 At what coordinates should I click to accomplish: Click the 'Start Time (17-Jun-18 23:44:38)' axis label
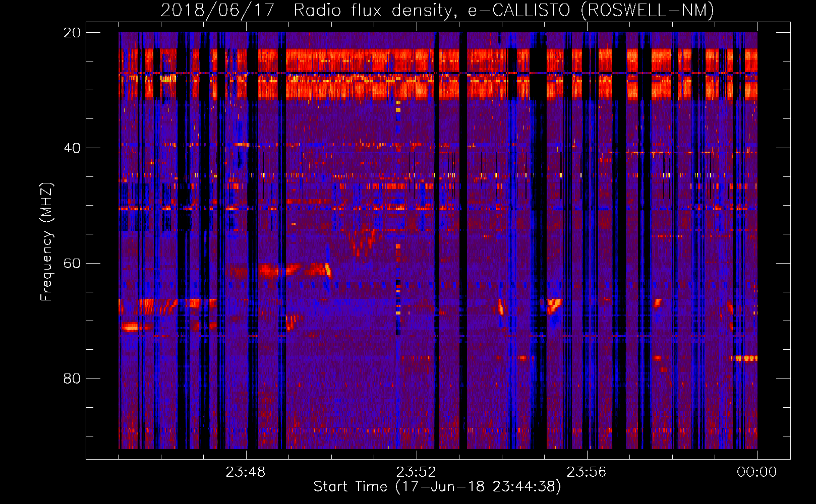[437, 487]
